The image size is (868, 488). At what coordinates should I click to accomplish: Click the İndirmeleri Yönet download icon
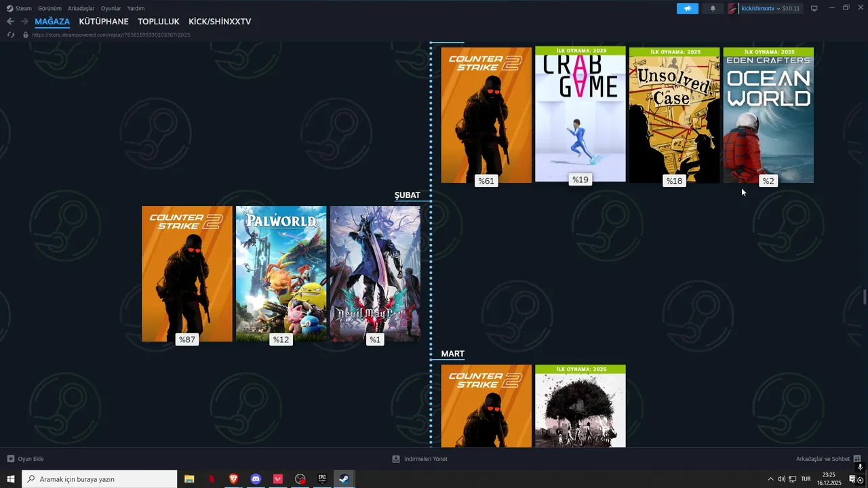(x=396, y=459)
